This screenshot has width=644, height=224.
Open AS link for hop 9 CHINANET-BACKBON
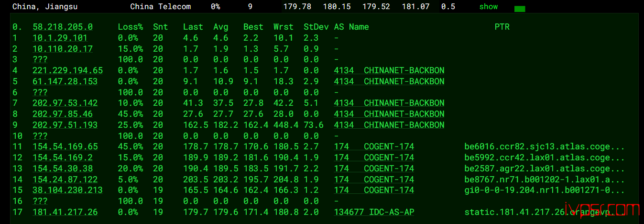(389, 125)
